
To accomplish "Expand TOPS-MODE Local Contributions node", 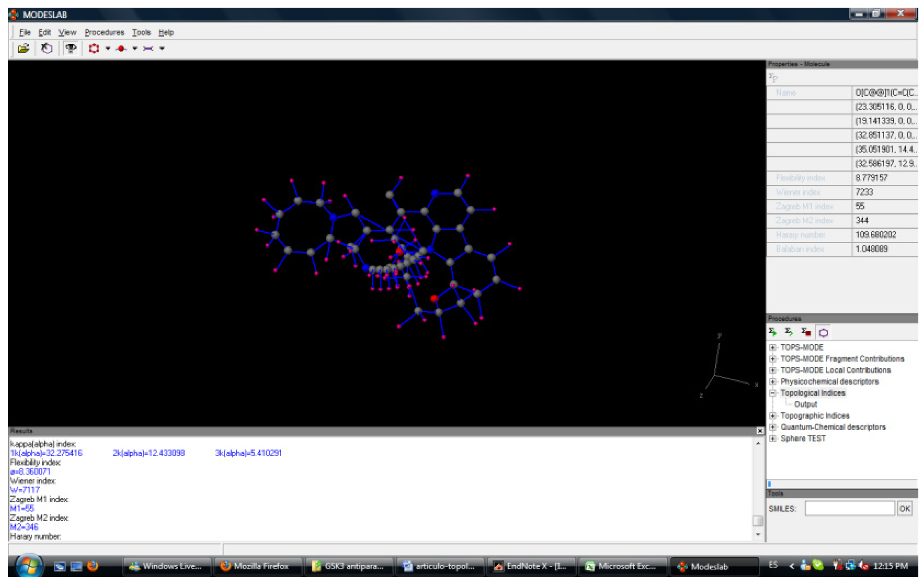I will (x=772, y=370).
